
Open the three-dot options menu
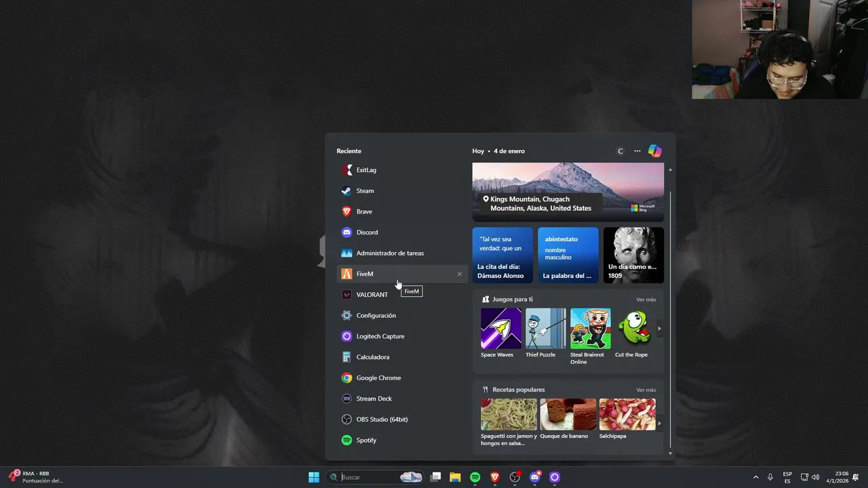[637, 151]
